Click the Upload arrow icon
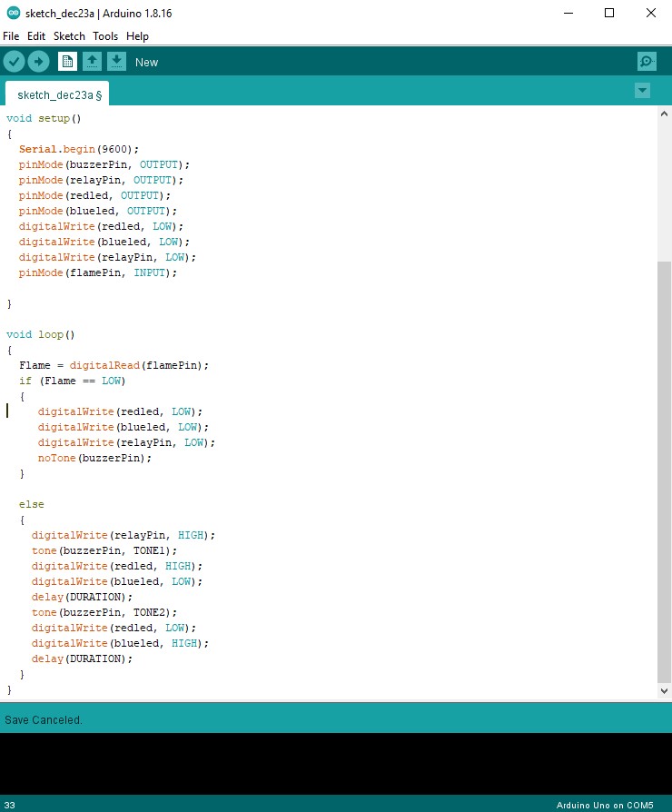Image resolution: width=672 pixels, height=812 pixels. click(x=38, y=62)
